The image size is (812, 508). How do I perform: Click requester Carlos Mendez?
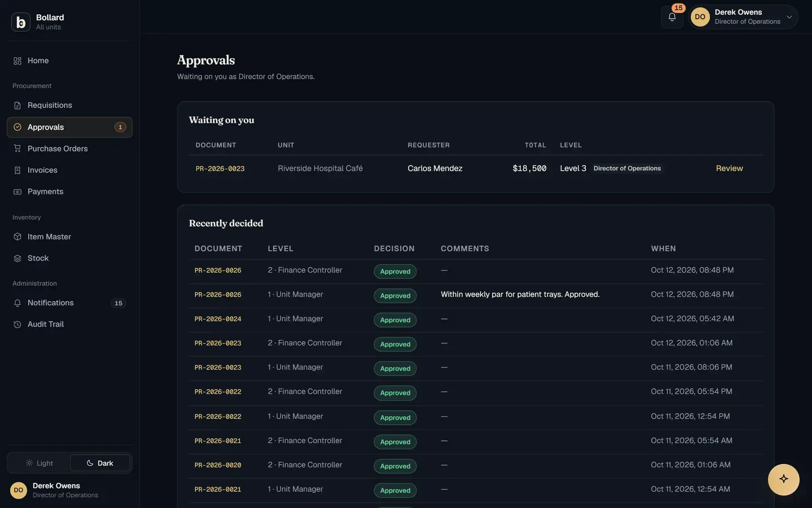point(435,168)
